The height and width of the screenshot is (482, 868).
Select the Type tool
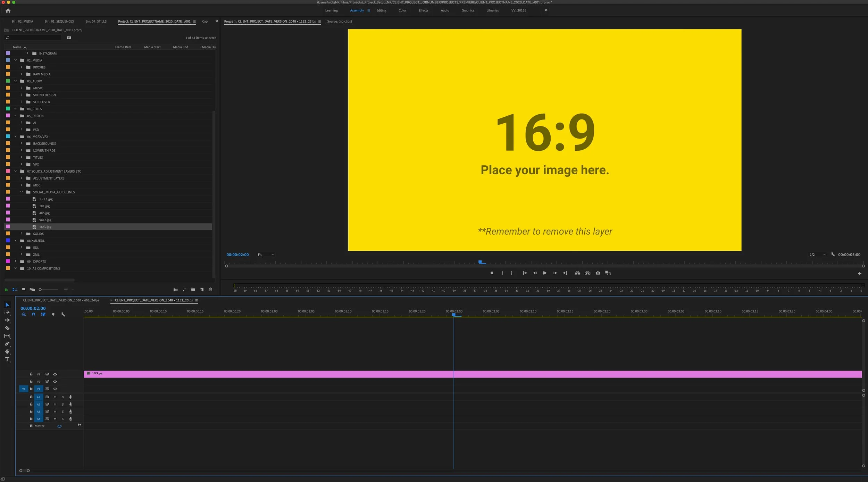point(7,359)
